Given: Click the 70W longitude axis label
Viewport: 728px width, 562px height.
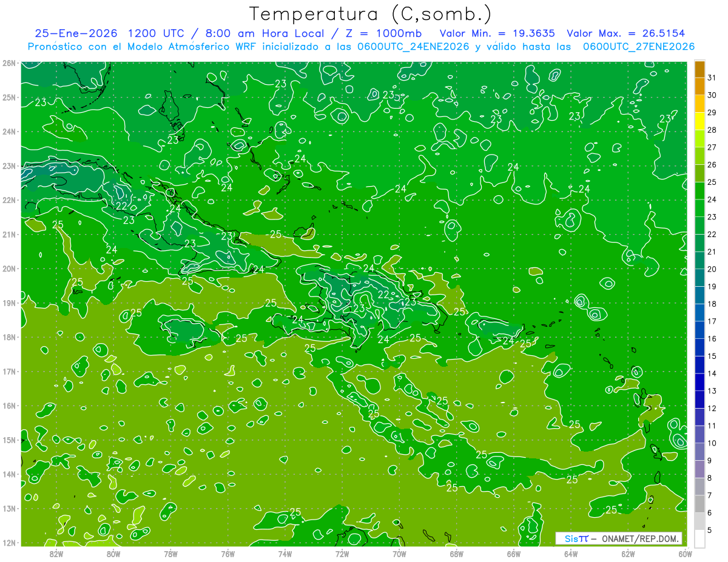Looking at the screenshot, I should coord(399,554).
